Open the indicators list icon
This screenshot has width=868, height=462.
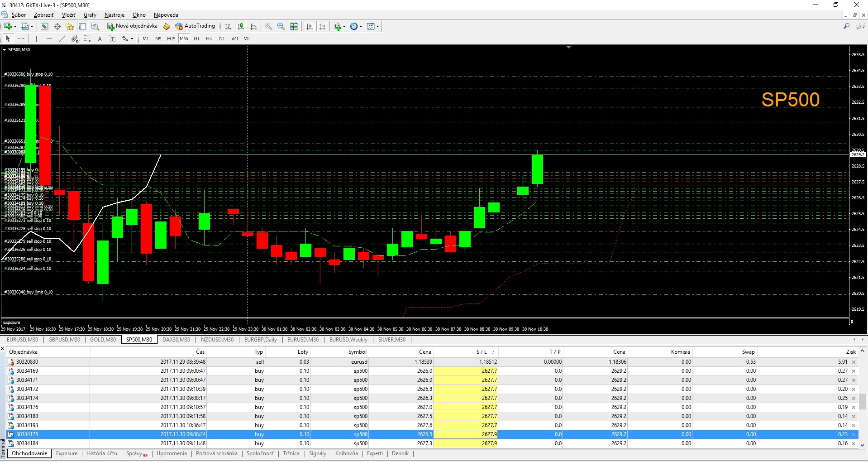tap(337, 26)
